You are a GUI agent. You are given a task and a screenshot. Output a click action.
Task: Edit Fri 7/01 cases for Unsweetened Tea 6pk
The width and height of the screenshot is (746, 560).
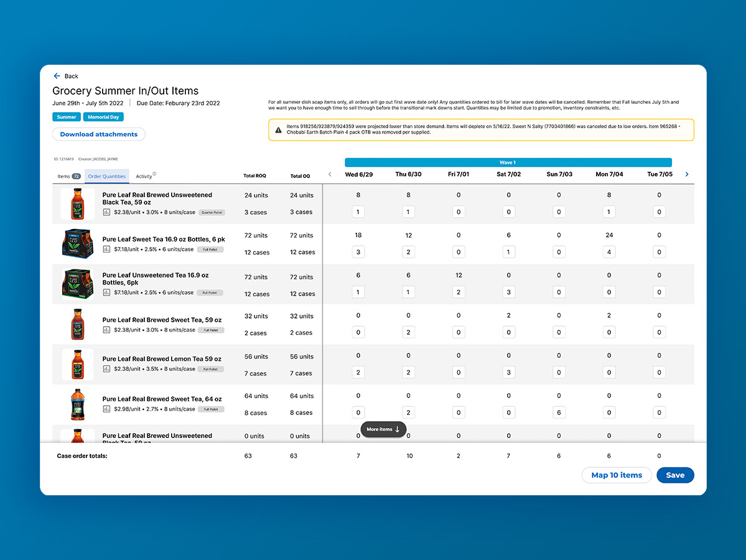point(459,292)
